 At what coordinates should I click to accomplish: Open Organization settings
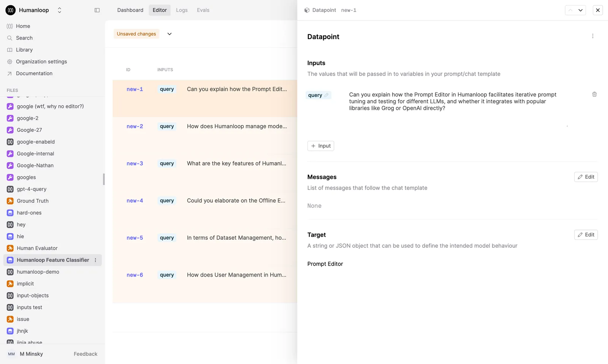[x=41, y=62]
